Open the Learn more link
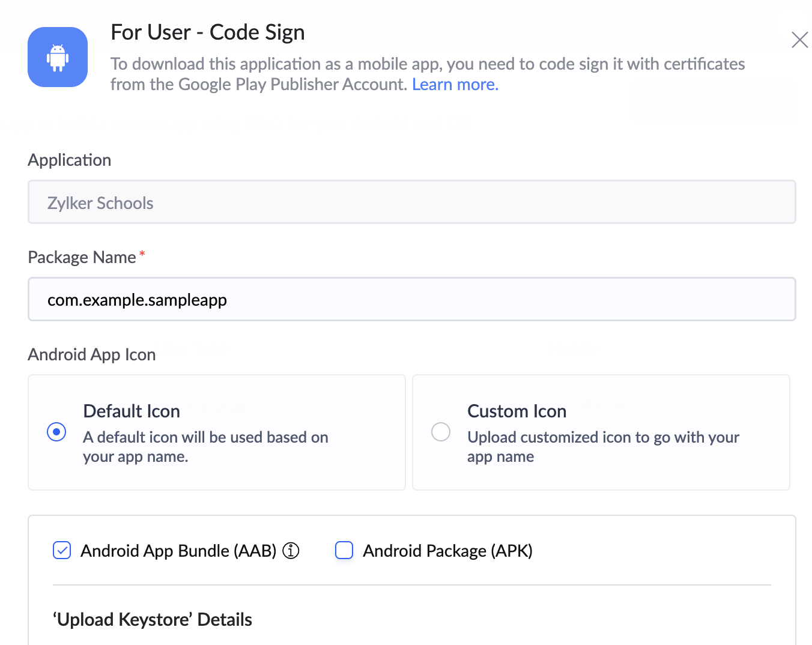 tap(455, 85)
